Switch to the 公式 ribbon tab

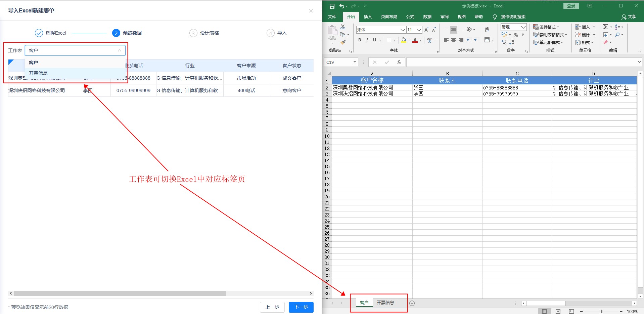tap(410, 17)
